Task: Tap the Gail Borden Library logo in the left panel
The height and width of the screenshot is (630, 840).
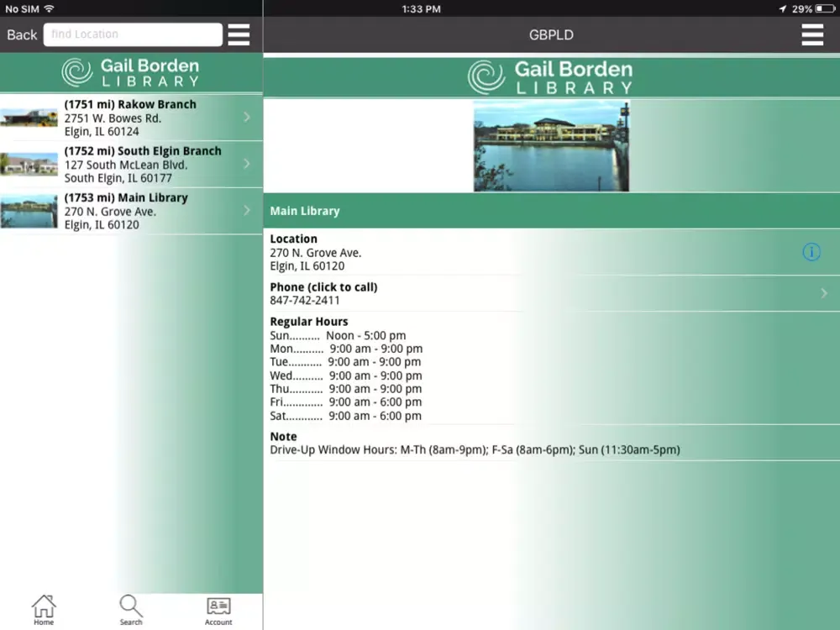Action: pos(130,73)
